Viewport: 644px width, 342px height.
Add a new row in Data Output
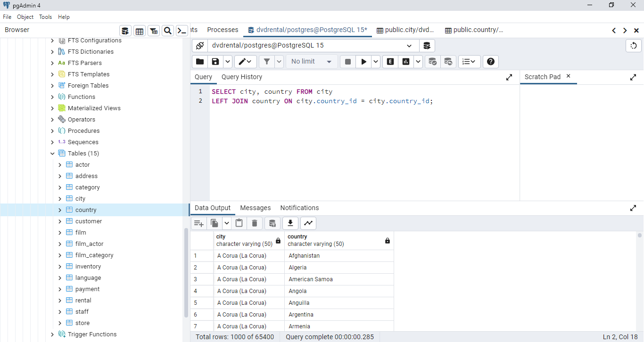[x=199, y=223]
